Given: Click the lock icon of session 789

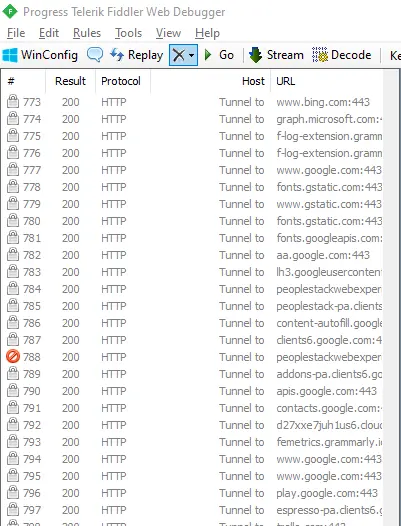Looking at the screenshot, I should click(13, 373).
